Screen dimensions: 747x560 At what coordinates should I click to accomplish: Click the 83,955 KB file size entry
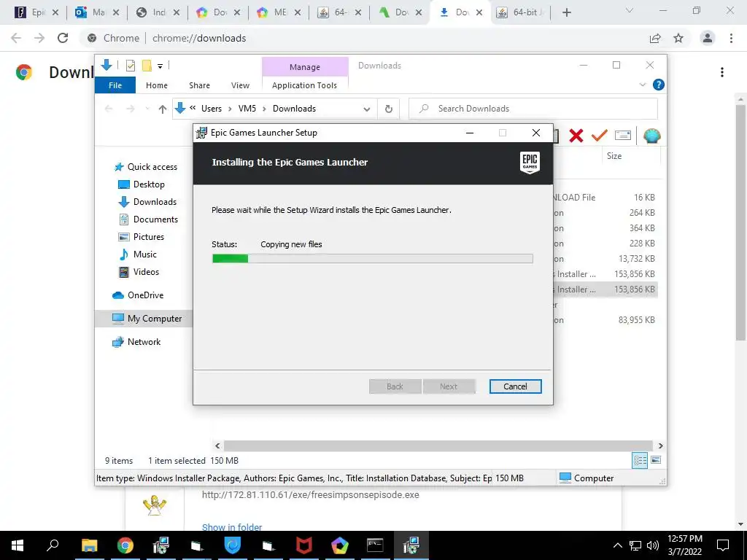click(636, 320)
